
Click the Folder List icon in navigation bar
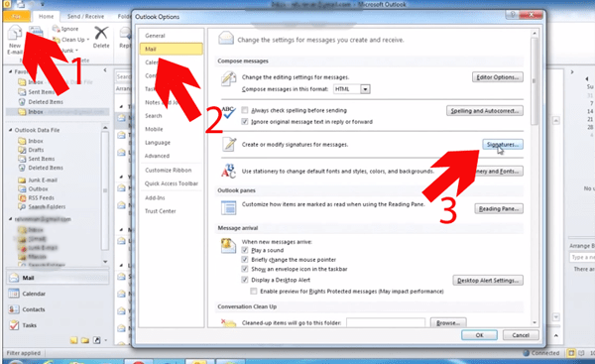(x=85, y=340)
